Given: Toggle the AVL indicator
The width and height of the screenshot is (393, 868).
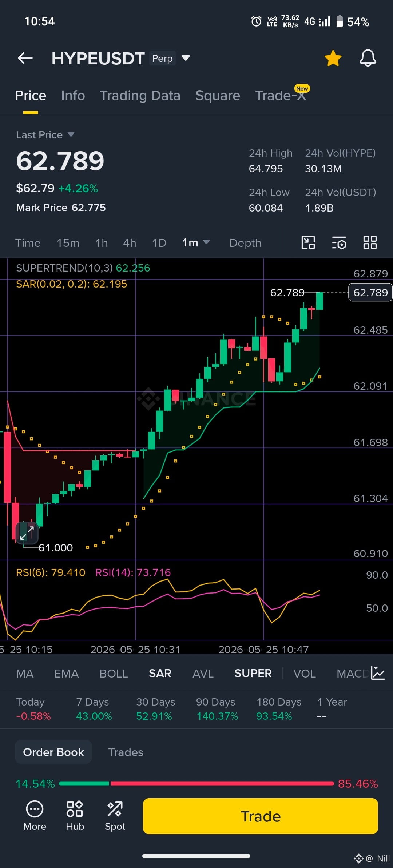Looking at the screenshot, I should pos(203,674).
